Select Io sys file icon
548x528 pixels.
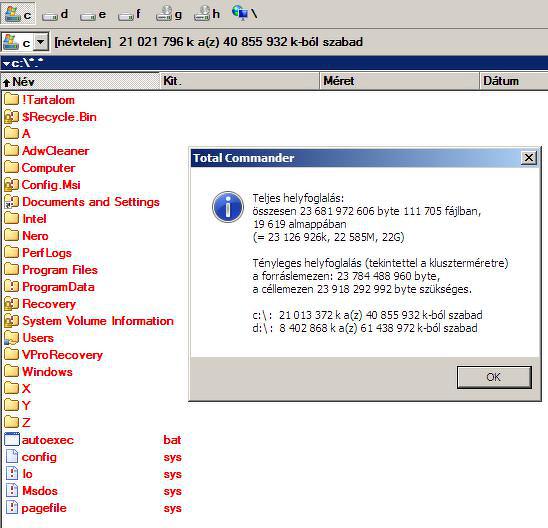(12, 474)
